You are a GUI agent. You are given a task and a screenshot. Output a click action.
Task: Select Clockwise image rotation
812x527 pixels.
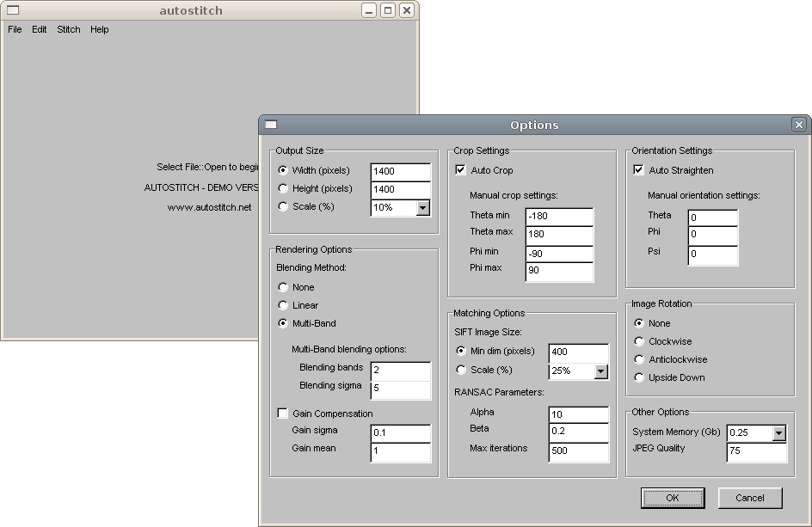click(639, 341)
